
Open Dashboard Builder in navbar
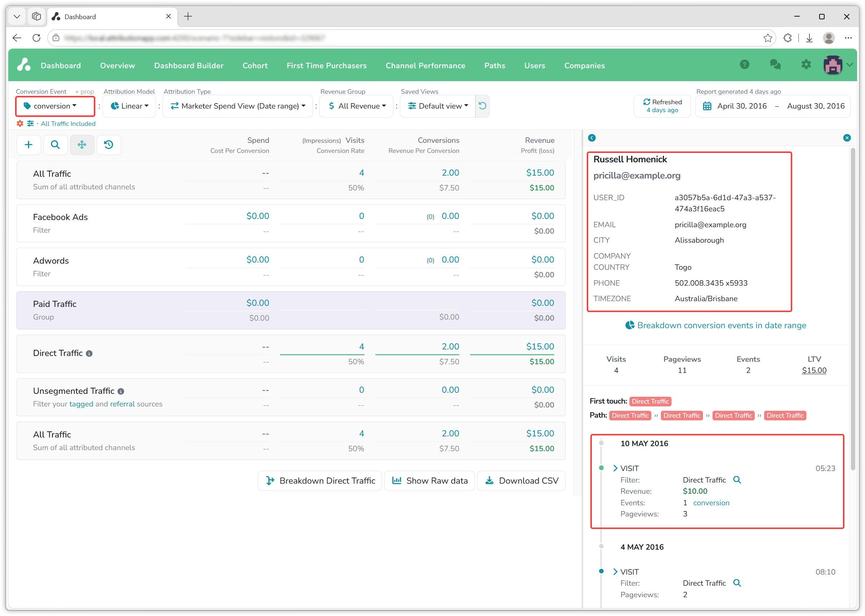(189, 66)
